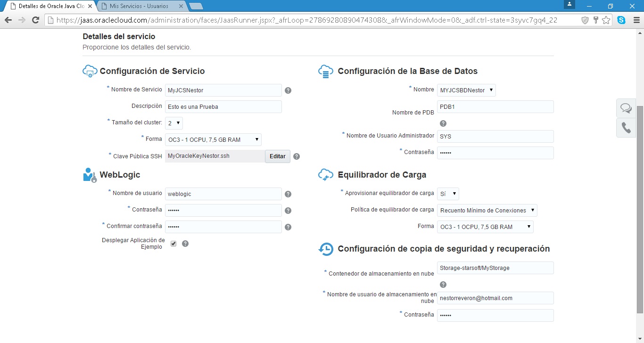Click the help icon beside Nombre de Servicio

pos(288,90)
